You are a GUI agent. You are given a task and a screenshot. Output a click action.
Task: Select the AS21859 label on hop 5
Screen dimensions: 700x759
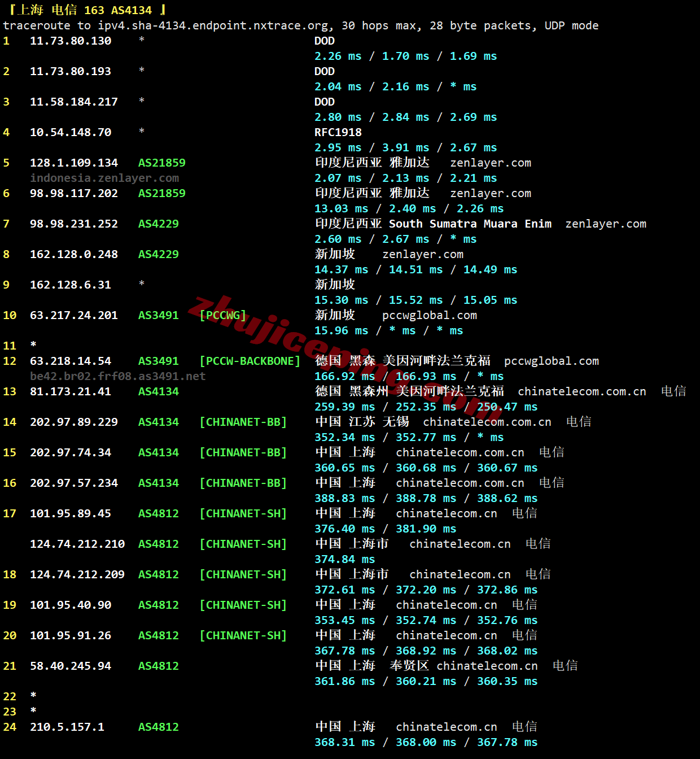point(162,163)
